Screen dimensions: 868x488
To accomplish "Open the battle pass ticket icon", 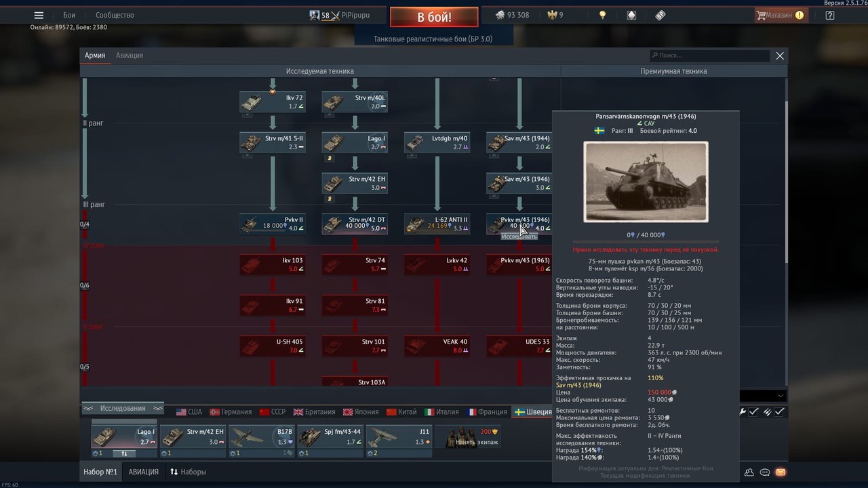I will [660, 15].
